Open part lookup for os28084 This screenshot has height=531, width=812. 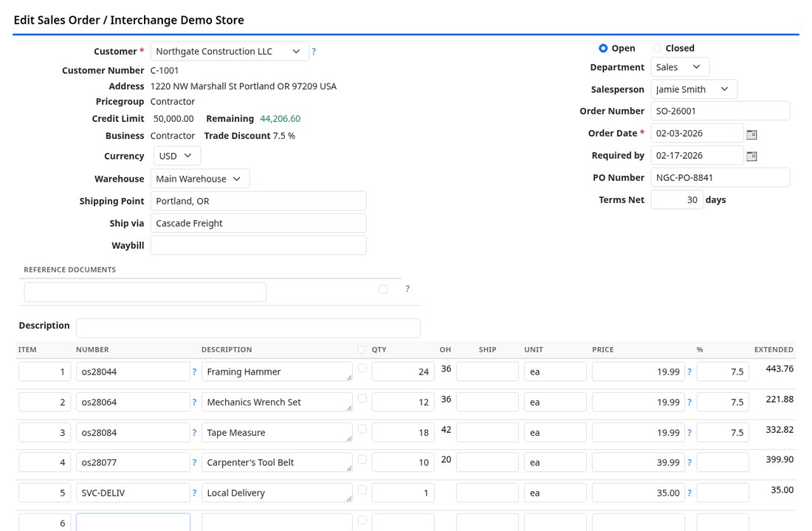[x=194, y=433]
